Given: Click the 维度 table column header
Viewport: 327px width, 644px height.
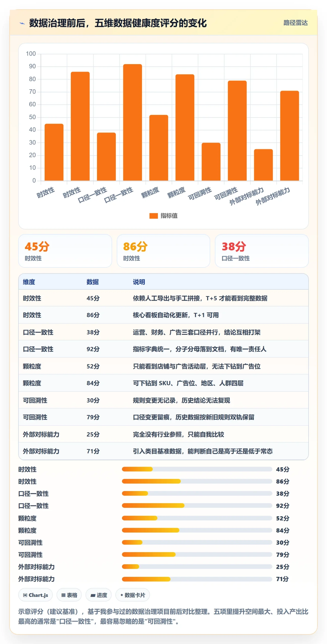Looking at the screenshot, I should pos(29,282).
